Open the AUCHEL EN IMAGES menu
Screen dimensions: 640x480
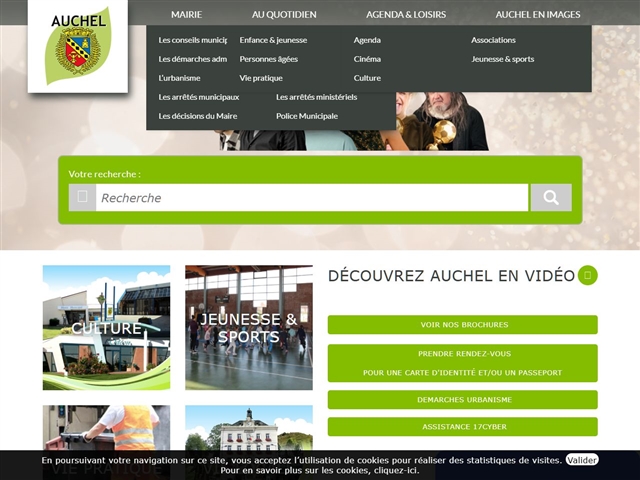point(538,15)
